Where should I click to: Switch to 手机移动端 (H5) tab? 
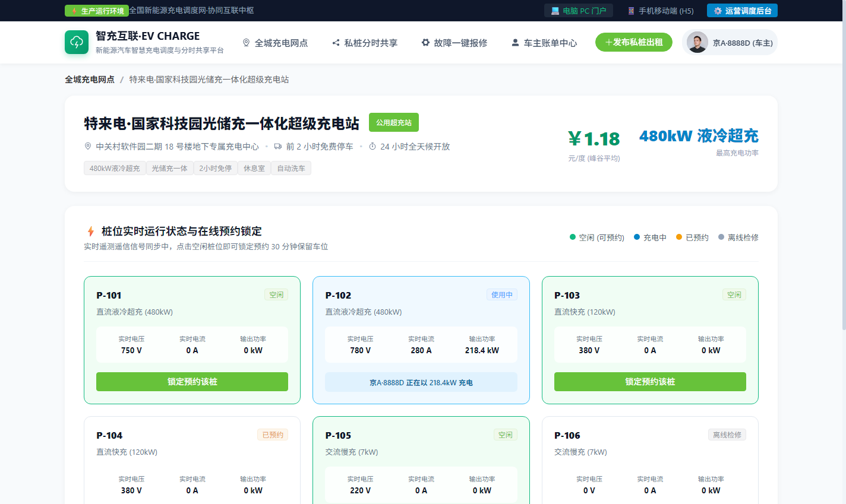(x=661, y=11)
